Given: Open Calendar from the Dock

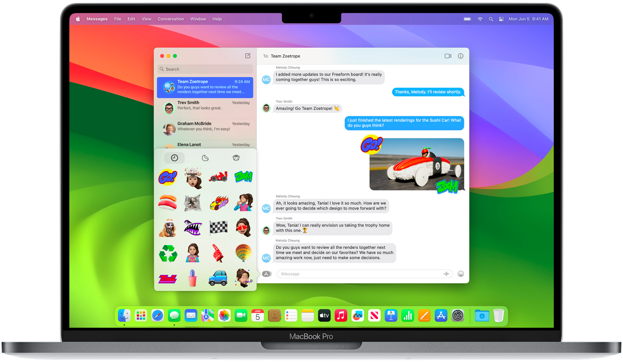Looking at the screenshot, I should (x=258, y=315).
